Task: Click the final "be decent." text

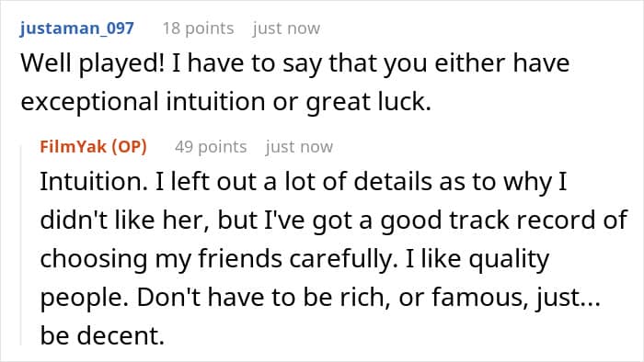Action: click(102, 335)
